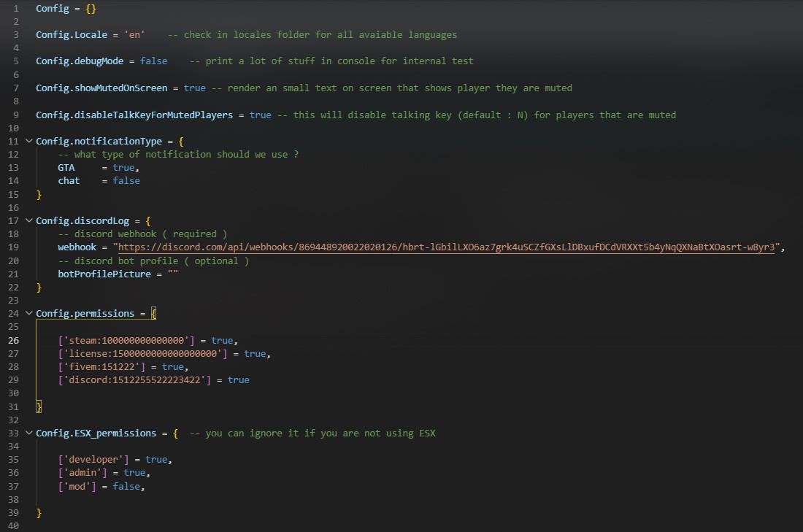
Task: Click the 'en' string value
Action: point(134,35)
